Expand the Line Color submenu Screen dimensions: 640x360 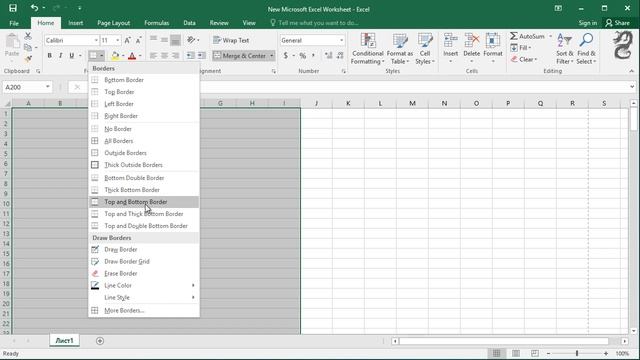144,285
